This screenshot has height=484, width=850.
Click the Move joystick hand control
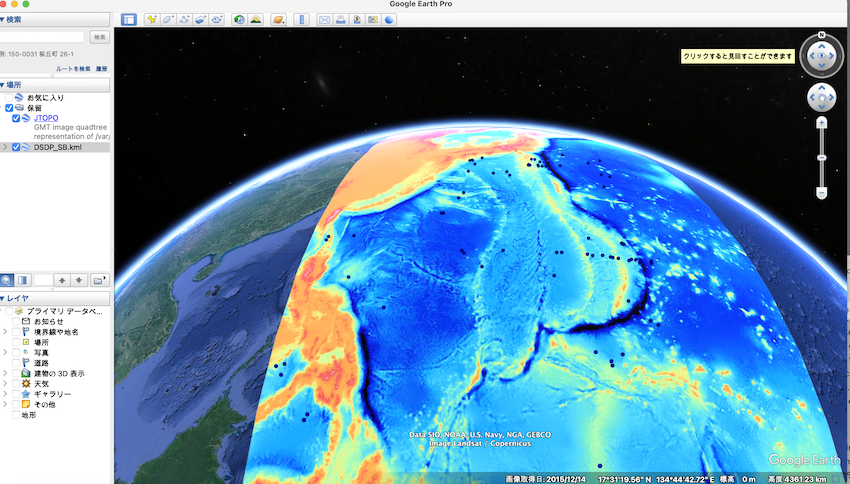[x=821, y=98]
